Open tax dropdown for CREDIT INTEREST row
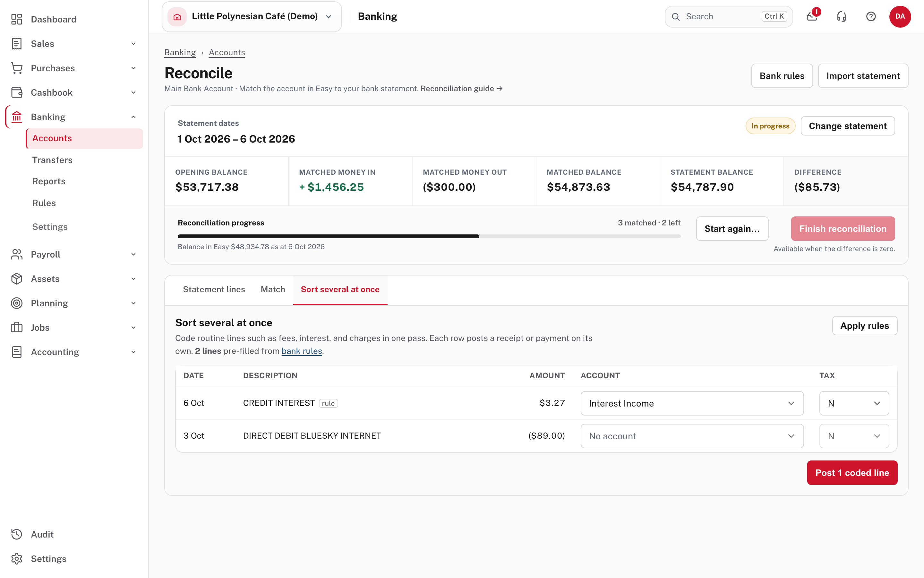924x578 pixels. [x=854, y=403]
